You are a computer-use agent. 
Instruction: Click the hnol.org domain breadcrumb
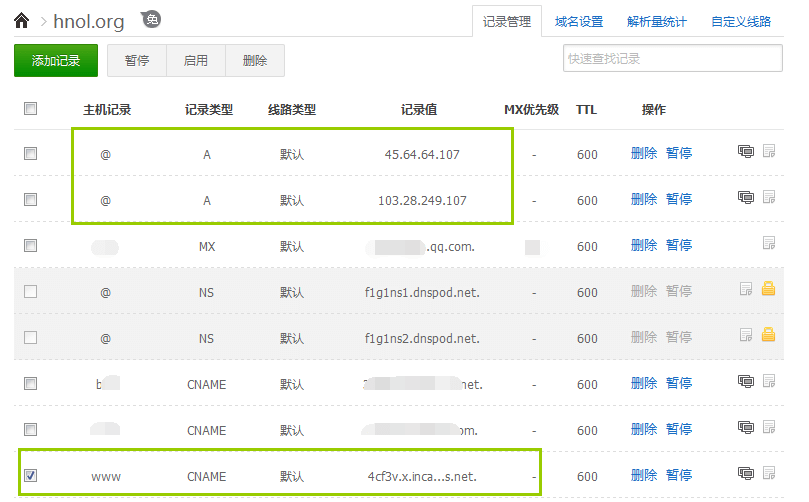(x=89, y=22)
